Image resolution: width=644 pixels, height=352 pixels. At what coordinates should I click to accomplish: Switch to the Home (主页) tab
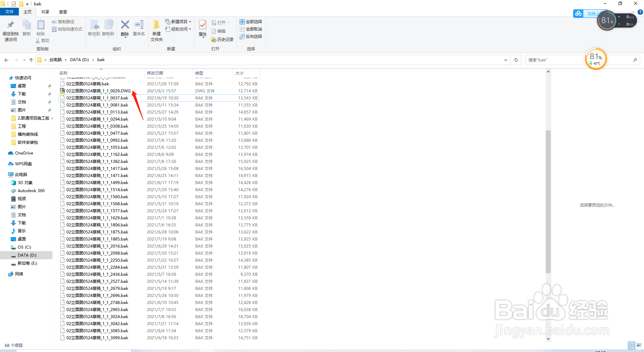28,12
